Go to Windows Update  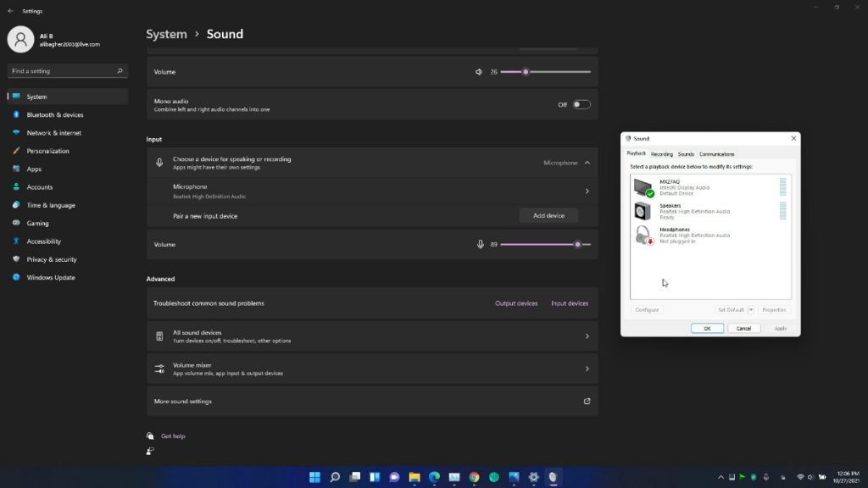(x=68, y=277)
